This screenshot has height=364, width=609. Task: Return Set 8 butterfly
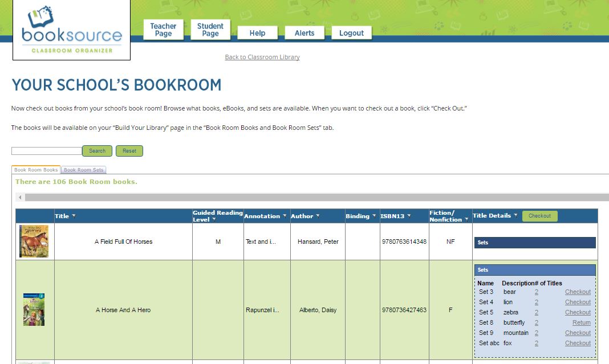tap(582, 322)
